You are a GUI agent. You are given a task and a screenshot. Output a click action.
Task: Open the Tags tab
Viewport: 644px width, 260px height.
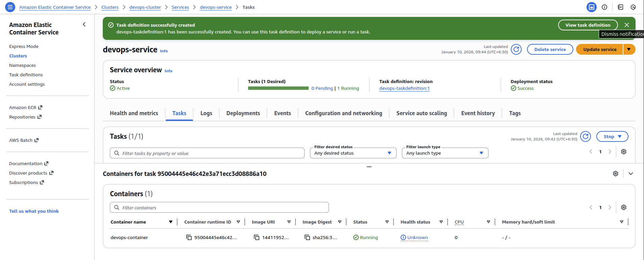(515, 113)
